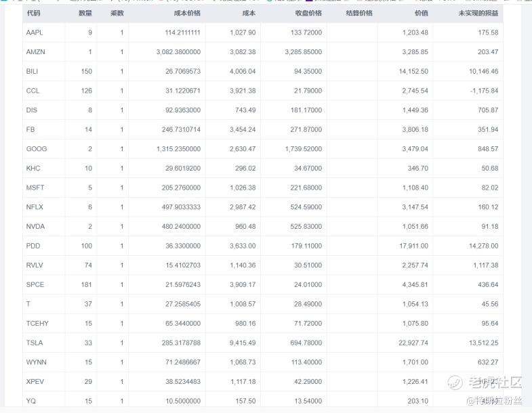Click the 成本 column header
532x413 pixels.
(x=249, y=14)
